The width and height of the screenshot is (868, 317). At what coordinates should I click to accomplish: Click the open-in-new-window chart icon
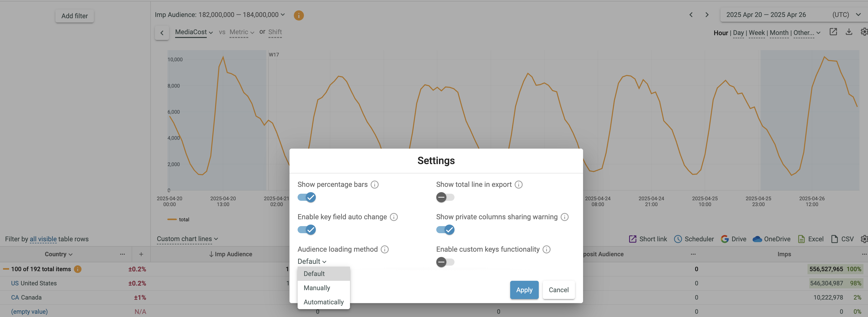(x=833, y=32)
